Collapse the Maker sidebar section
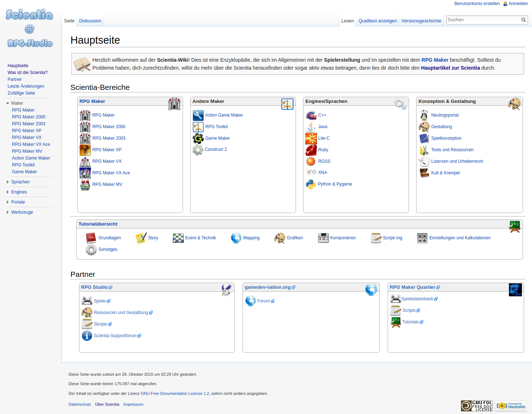Viewport: 532px width, 414px height. tap(8, 103)
